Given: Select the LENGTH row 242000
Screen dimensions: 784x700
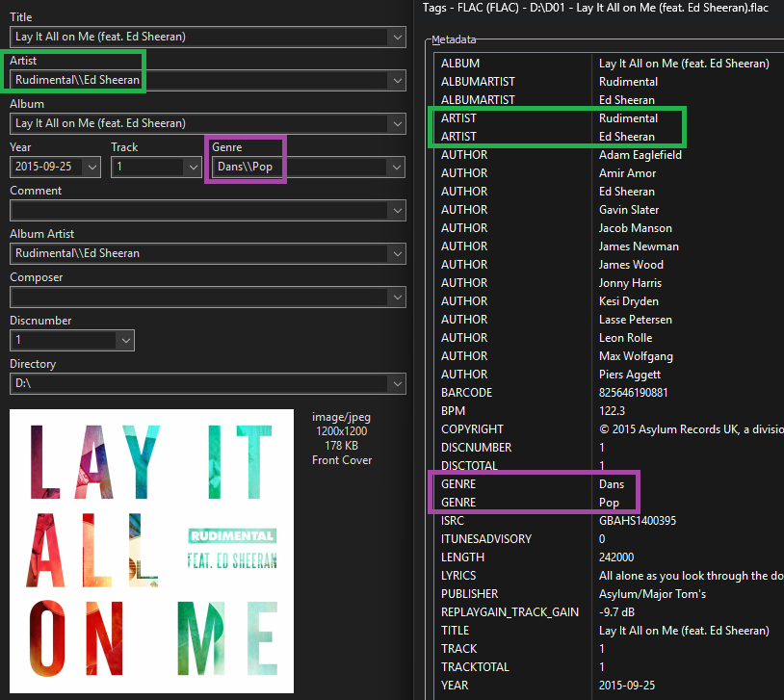Looking at the screenshot, I should coord(609,557).
